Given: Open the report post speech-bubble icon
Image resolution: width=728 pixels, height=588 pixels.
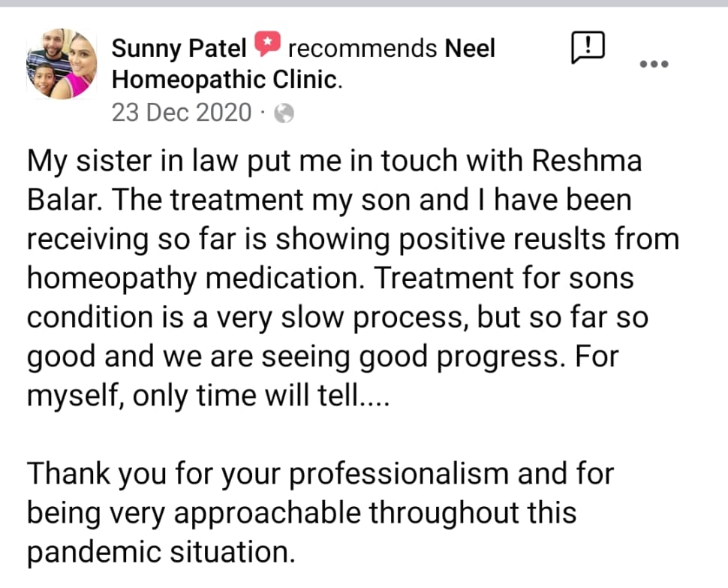Looking at the screenshot, I should coord(587,50).
